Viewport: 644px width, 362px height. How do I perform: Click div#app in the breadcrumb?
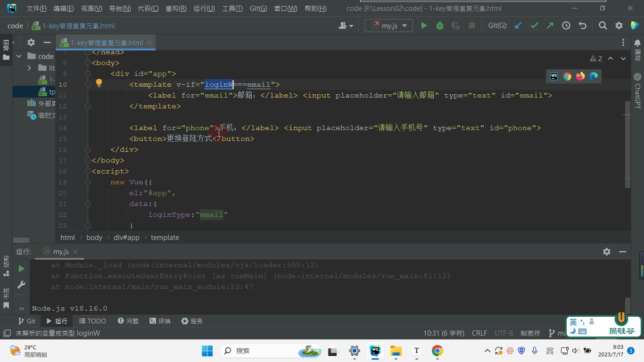[126, 238]
